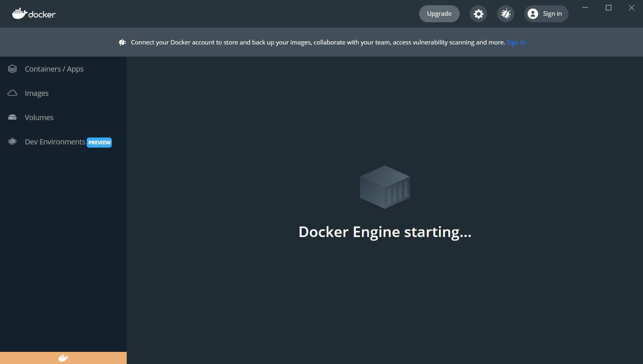Click the Sign in button in the header
Viewport: 643px width, 364px height.
pyautogui.click(x=546, y=14)
